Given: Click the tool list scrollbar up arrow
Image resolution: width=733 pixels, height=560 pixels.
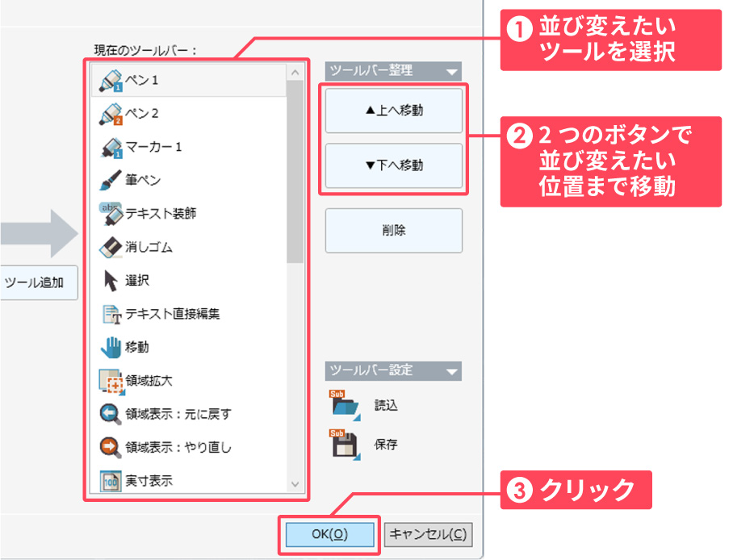Looking at the screenshot, I should [x=295, y=73].
